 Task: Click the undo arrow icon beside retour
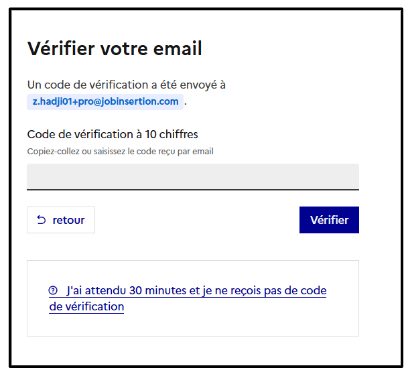41,220
